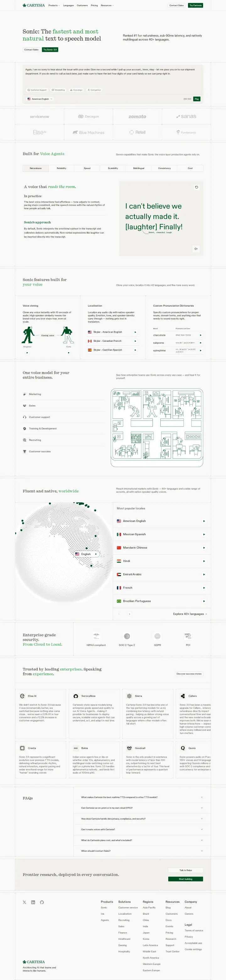
Task: Switch to the Naturalness tab
Action: [36, 168]
